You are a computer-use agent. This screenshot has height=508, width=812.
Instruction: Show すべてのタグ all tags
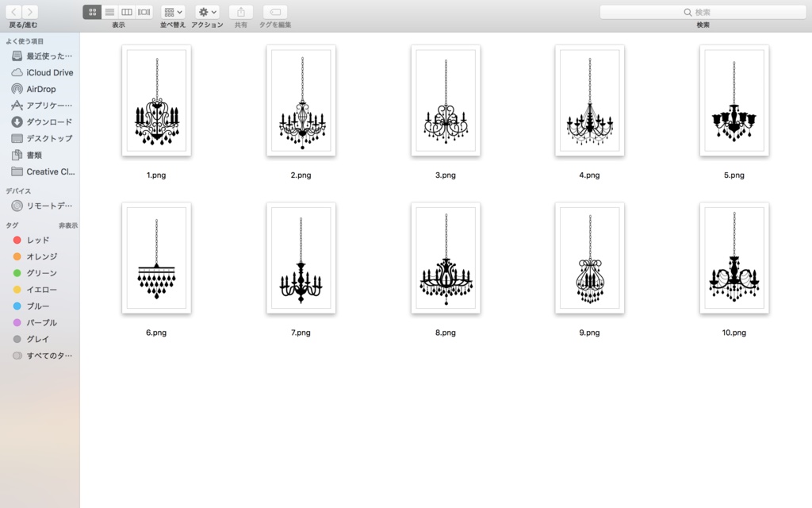(41, 356)
